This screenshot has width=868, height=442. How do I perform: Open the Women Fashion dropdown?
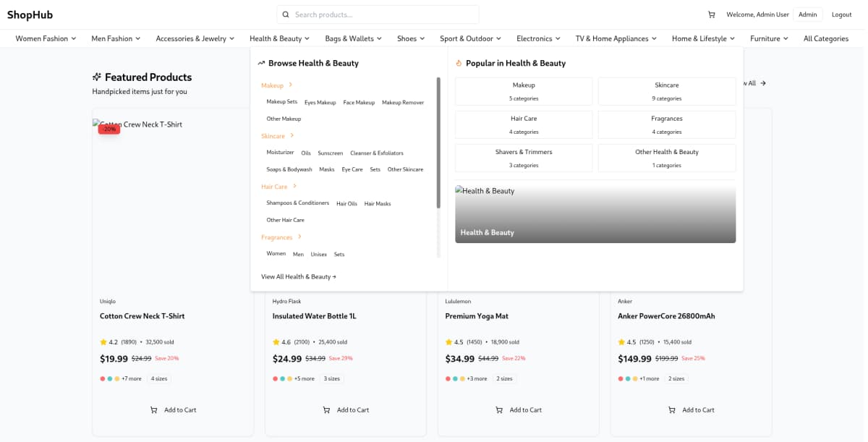coord(45,38)
